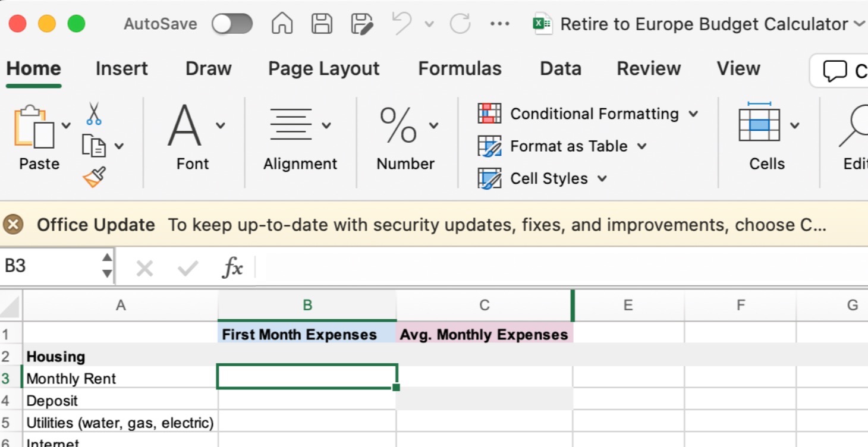Click the Copy icon in ribbon
Image resolution: width=868 pixels, height=447 pixels.
click(x=93, y=146)
